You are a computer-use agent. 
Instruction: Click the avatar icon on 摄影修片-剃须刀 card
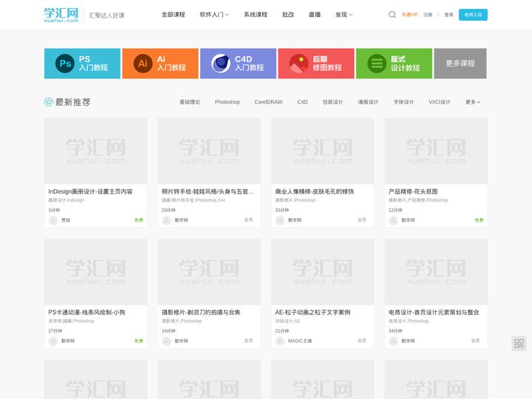pos(166,341)
